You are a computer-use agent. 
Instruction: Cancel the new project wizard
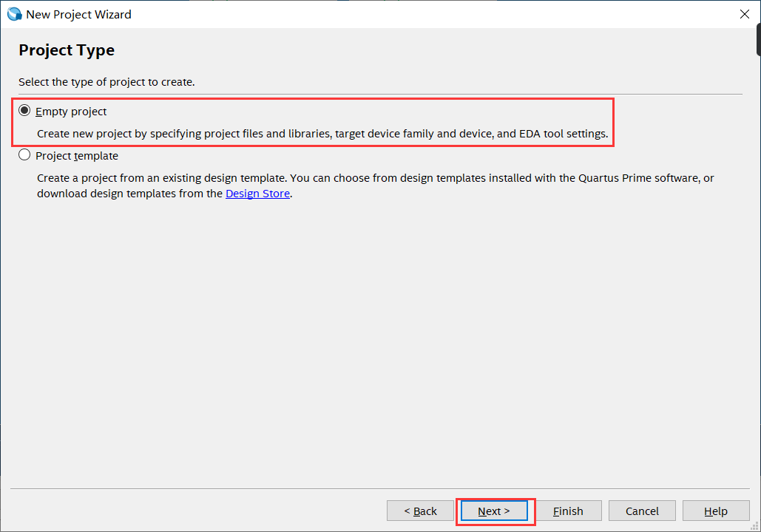pos(642,511)
